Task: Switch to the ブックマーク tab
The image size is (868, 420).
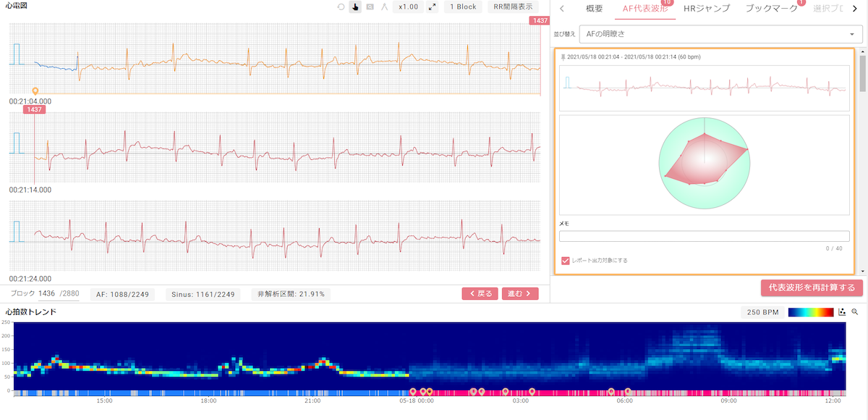Action: click(771, 9)
